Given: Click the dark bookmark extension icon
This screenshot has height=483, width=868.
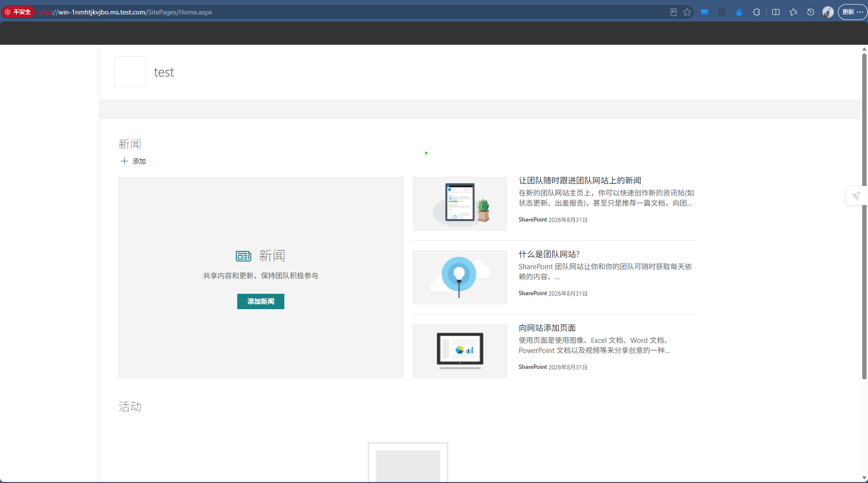Looking at the screenshot, I should click(x=722, y=12).
